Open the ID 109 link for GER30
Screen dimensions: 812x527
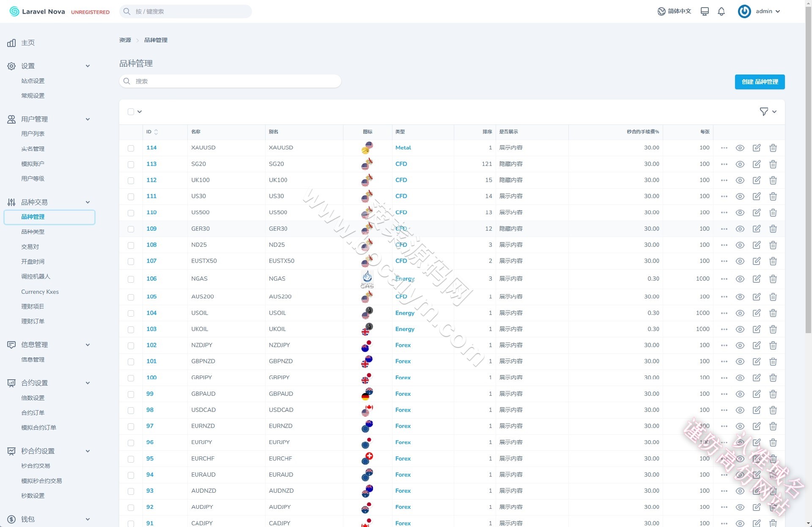pos(151,229)
